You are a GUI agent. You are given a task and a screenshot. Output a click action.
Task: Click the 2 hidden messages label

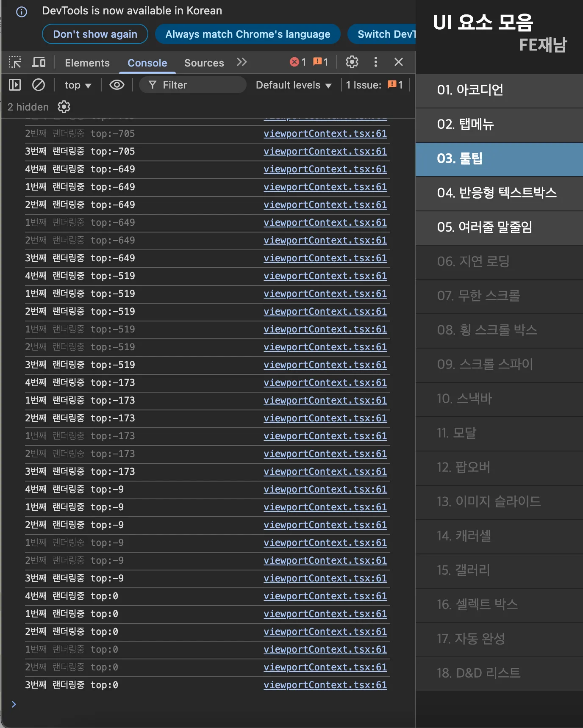pyautogui.click(x=28, y=107)
